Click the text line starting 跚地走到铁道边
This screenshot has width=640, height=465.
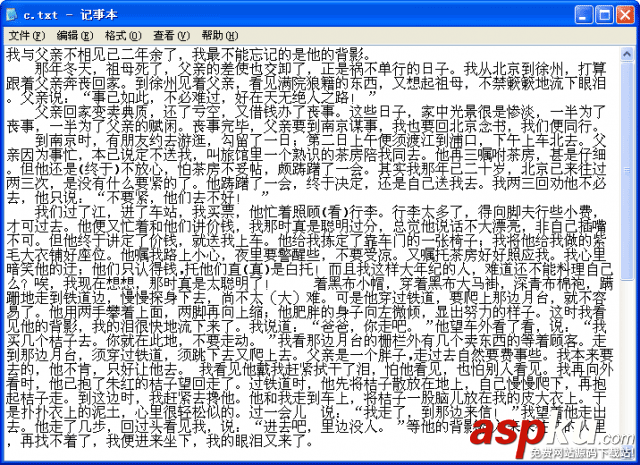click(306, 297)
